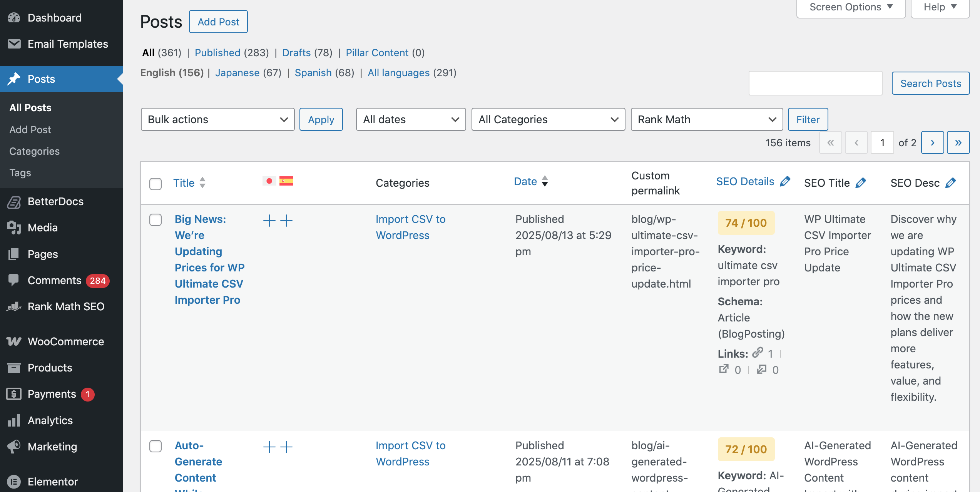Click the Posts pushpin icon

(14, 79)
